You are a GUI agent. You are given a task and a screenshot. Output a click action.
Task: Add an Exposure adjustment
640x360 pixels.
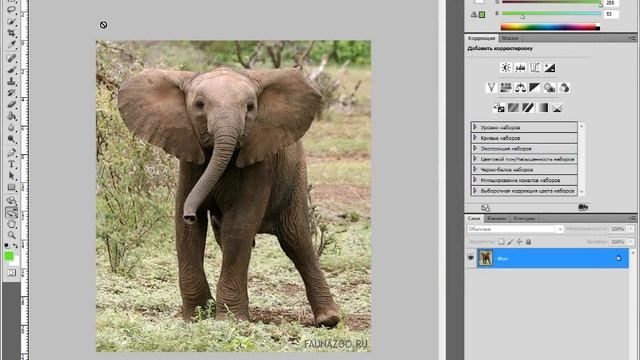(x=550, y=68)
